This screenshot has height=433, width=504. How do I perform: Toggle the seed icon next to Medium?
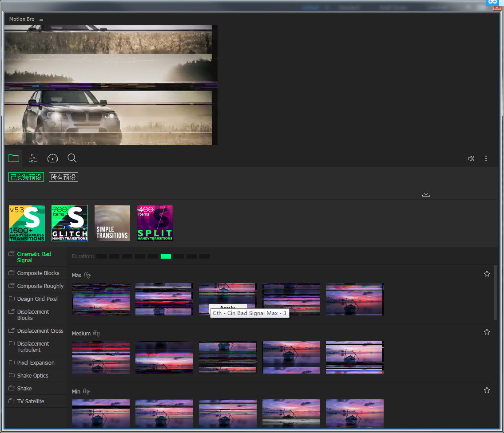96,334
